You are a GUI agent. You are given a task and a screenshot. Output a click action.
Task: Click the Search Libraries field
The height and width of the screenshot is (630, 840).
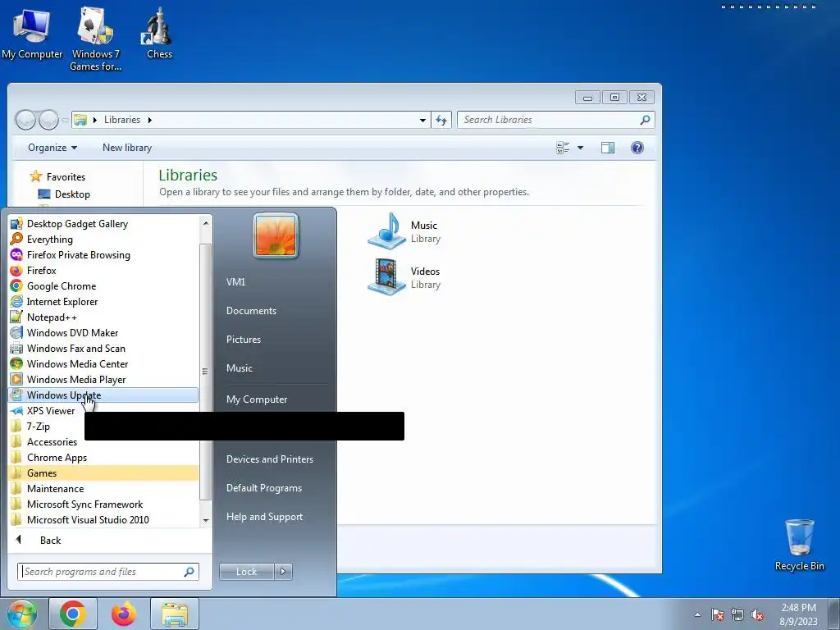(x=555, y=120)
